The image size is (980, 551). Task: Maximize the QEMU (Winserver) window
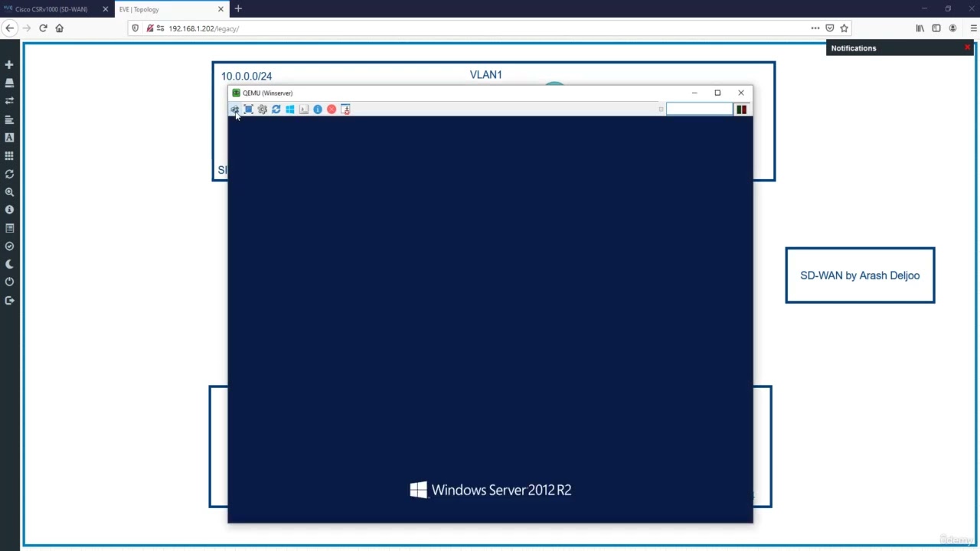[717, 93]
